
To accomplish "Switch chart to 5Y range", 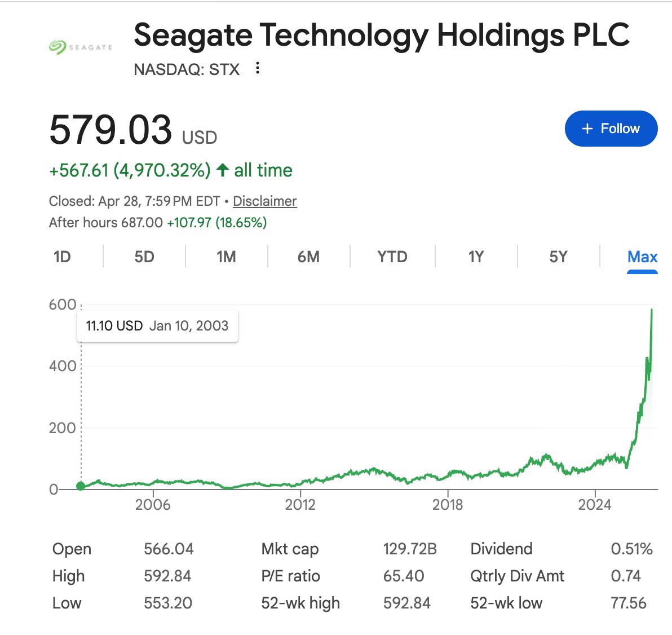I will pos(558,257).
